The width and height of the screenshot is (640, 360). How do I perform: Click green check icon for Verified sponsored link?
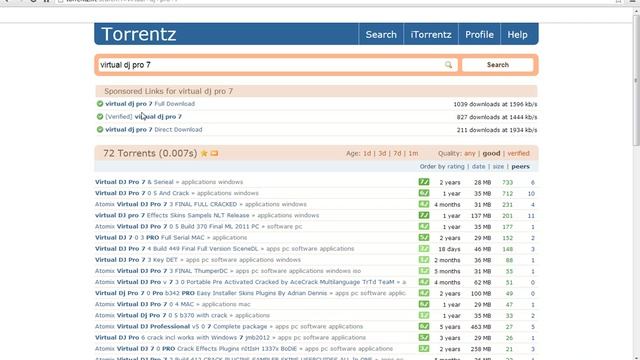(100, 117)
